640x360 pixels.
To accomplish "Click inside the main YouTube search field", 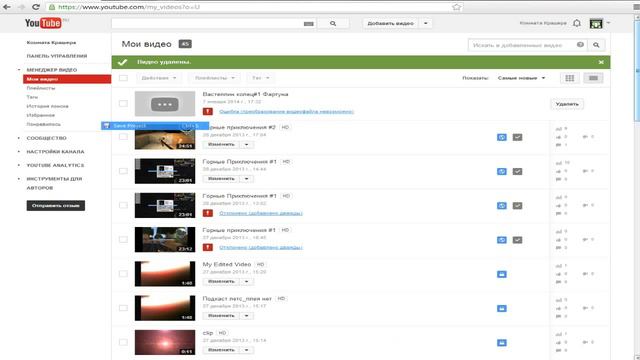I will 207,24.
